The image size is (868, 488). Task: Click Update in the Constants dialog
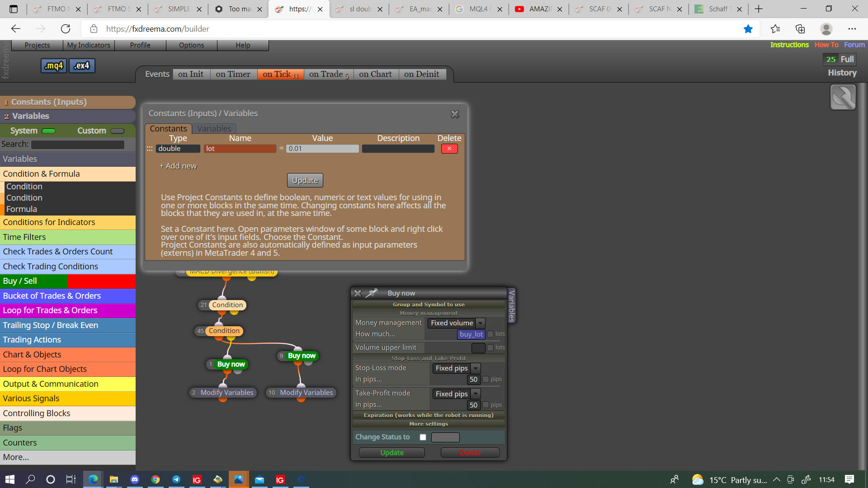pos(305,180)
